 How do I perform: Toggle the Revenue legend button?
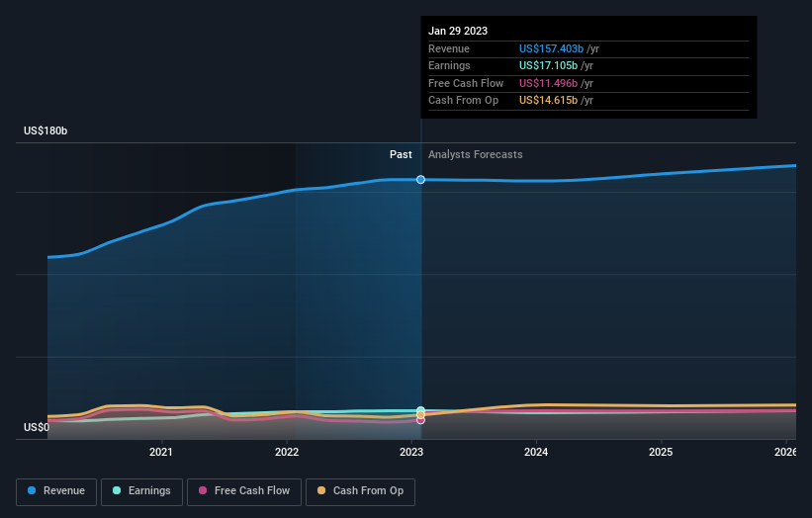click(x=56, y=491)
